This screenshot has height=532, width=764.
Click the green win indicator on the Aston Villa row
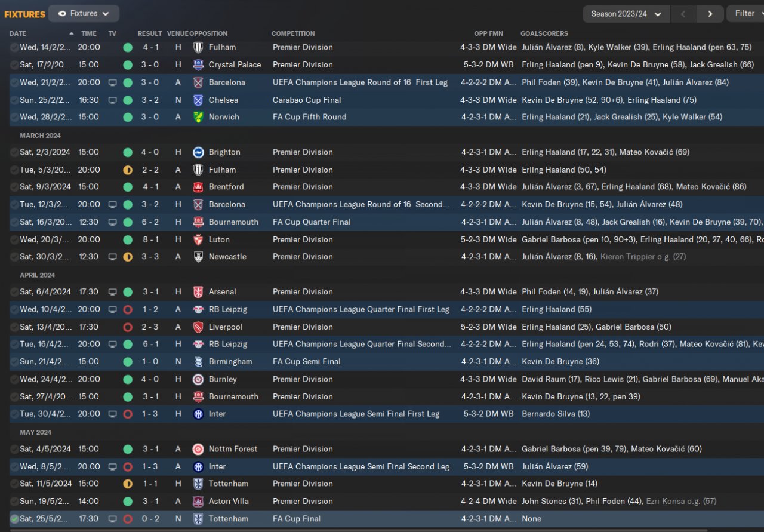(x=128, y=502)
